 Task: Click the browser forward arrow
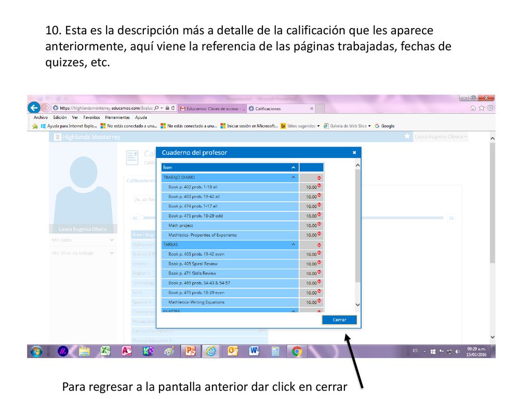[46, 108]
